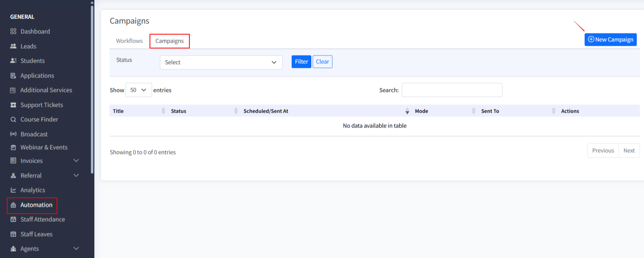Open the Status Select dropdown
Viewport: 644px width, 258px height.
pos(221,62)
